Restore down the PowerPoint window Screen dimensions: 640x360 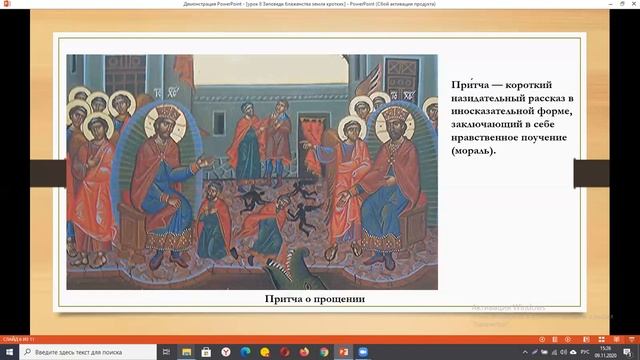(622, 4)
